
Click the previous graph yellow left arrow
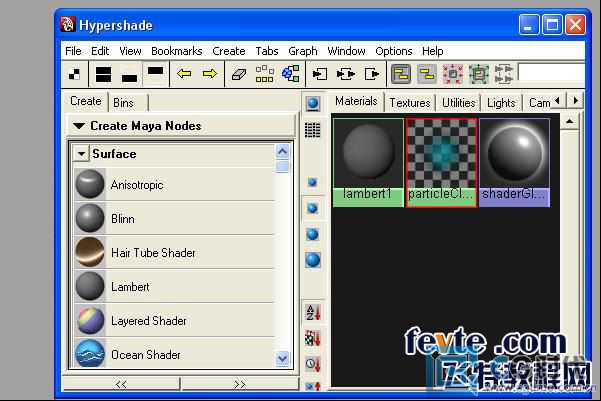184,73
